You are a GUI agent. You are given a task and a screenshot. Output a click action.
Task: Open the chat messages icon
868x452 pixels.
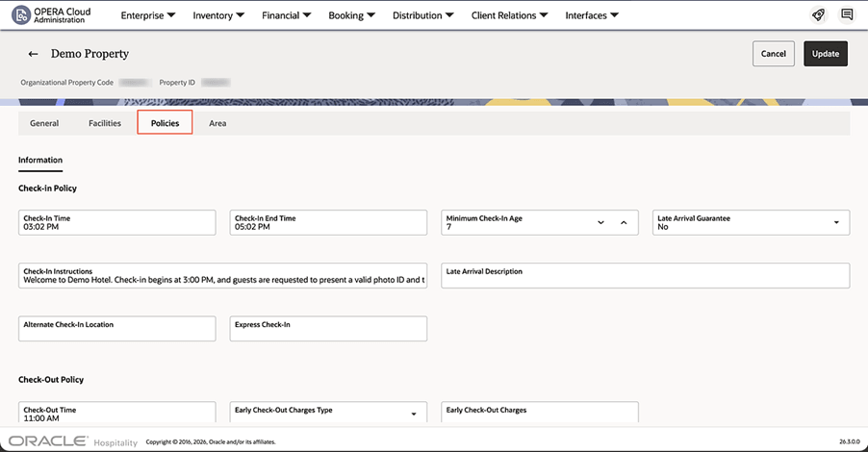coord(847,15)
